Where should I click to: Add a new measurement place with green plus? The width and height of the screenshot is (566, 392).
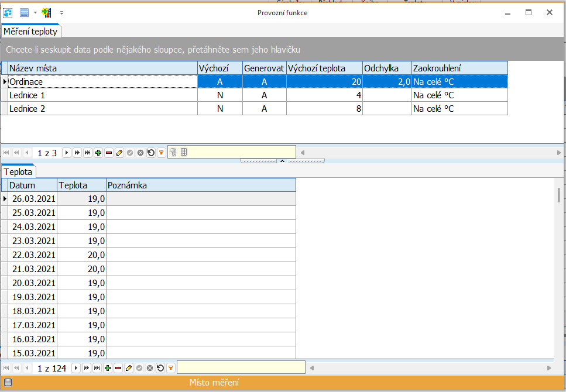[x=98, y=153]
